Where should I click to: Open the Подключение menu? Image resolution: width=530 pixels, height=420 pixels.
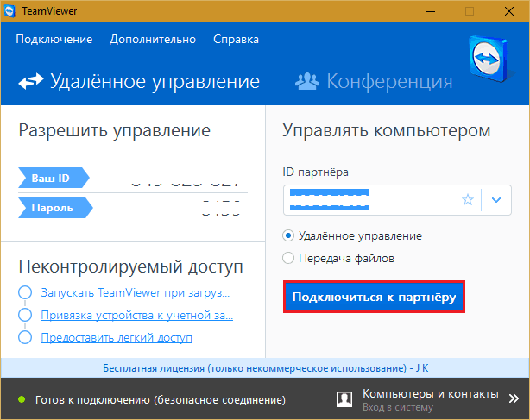click(x=54, y=40)
